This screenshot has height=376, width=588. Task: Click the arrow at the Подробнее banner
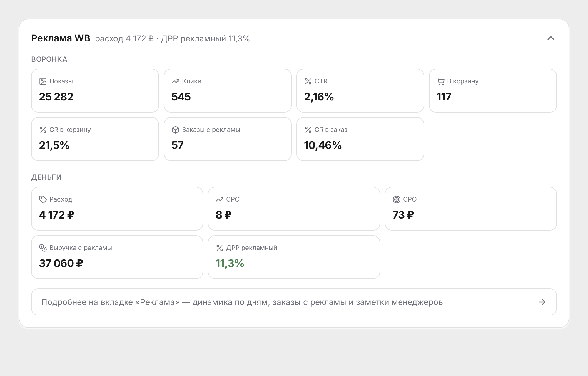pyautogui.click(x=542, y=302)
